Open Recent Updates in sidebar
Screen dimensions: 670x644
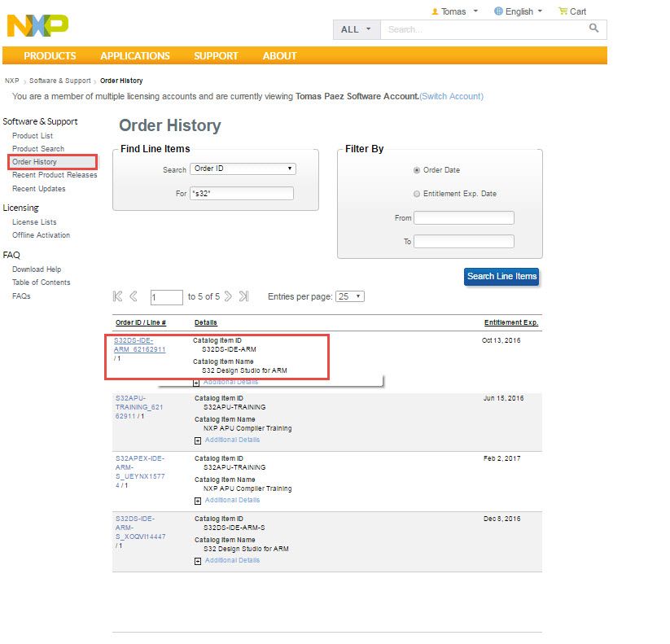click(38, 189)
